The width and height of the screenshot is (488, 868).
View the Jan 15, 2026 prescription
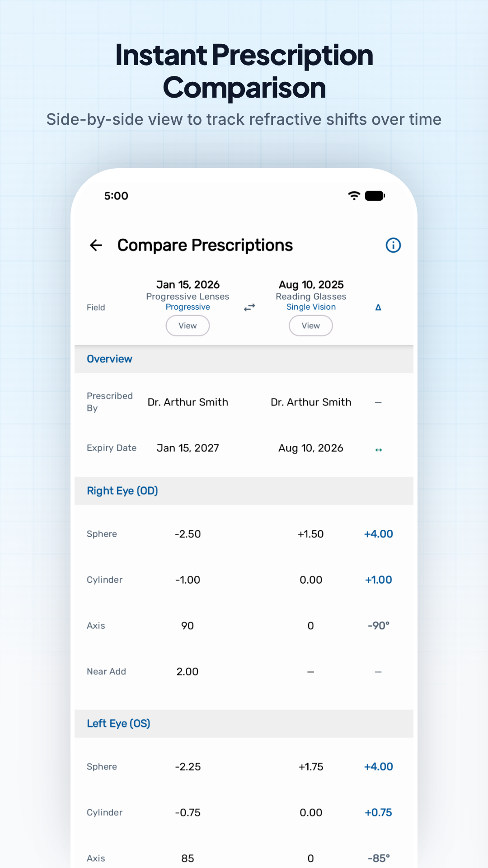pyautogui.click(x=188, y=325)
